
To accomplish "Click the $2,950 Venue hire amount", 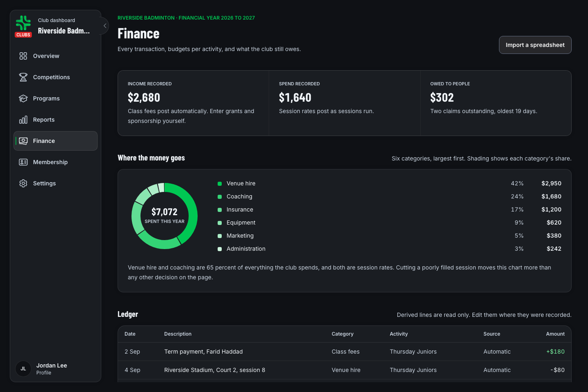I will (x=551, y=183).
